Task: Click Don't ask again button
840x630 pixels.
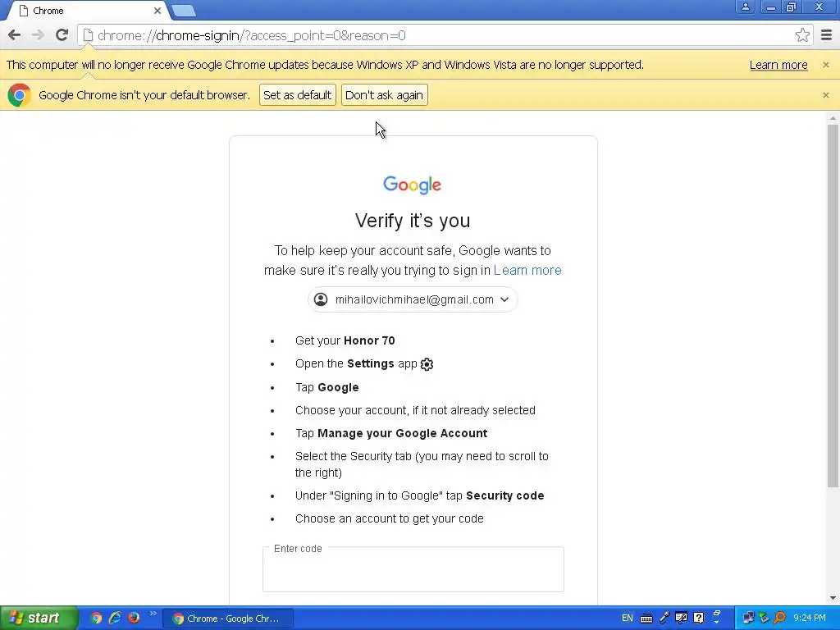Action: pyautogui.click(x=384, y=95)
